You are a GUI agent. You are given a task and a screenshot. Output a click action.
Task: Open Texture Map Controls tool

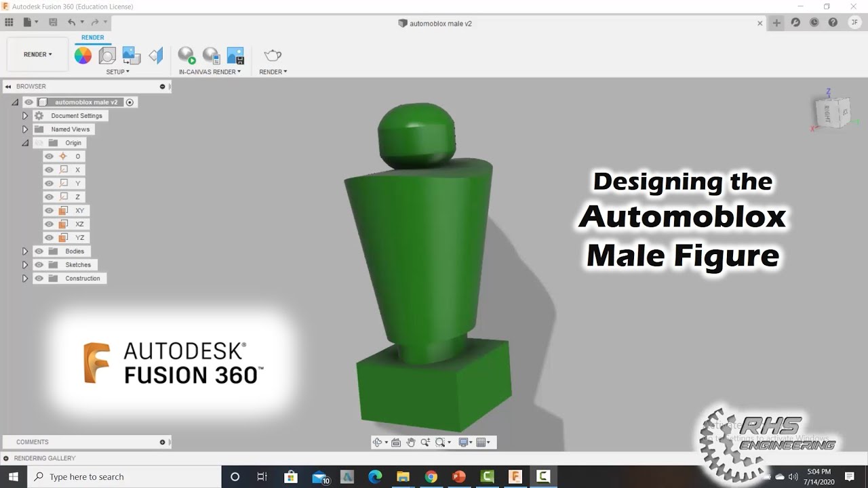coord(156,56)
